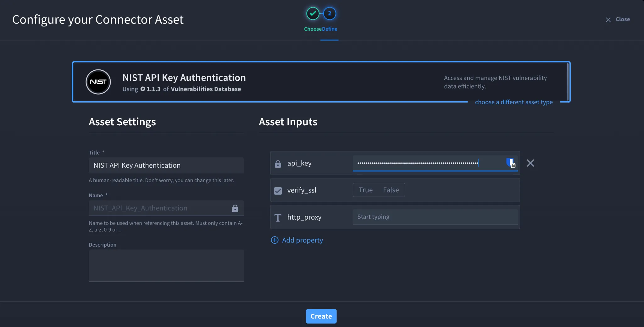Click the Create button
Image resolution: width=644 pixels, height=327 pixels.
coord(321,316)
